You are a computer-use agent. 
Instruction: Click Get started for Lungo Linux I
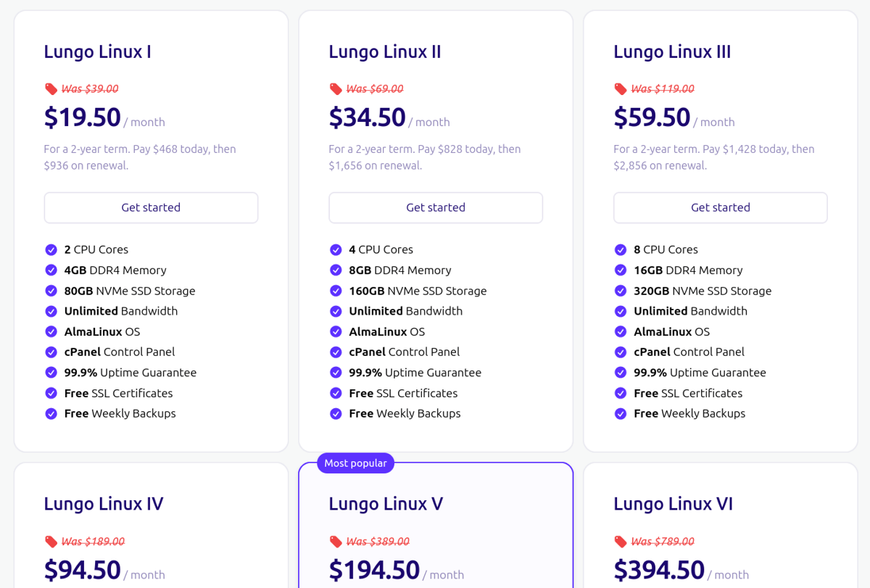(x=151, y=207)
